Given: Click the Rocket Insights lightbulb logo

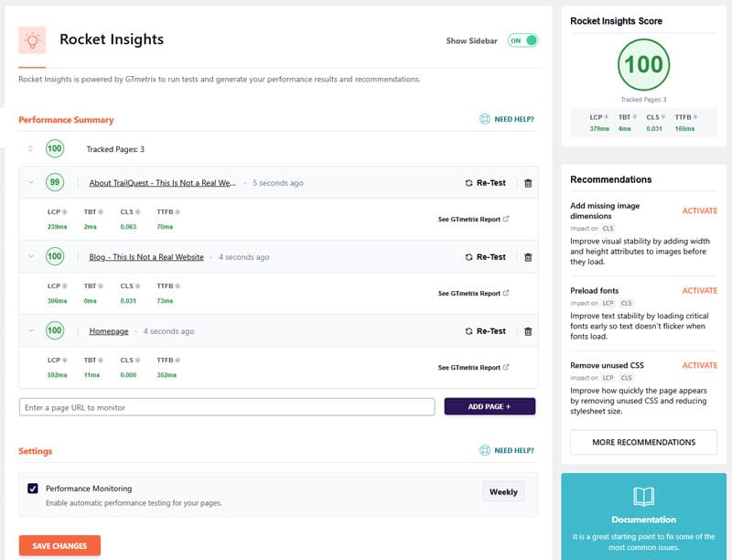Looking at the screenshot, I should click(33, 40).
